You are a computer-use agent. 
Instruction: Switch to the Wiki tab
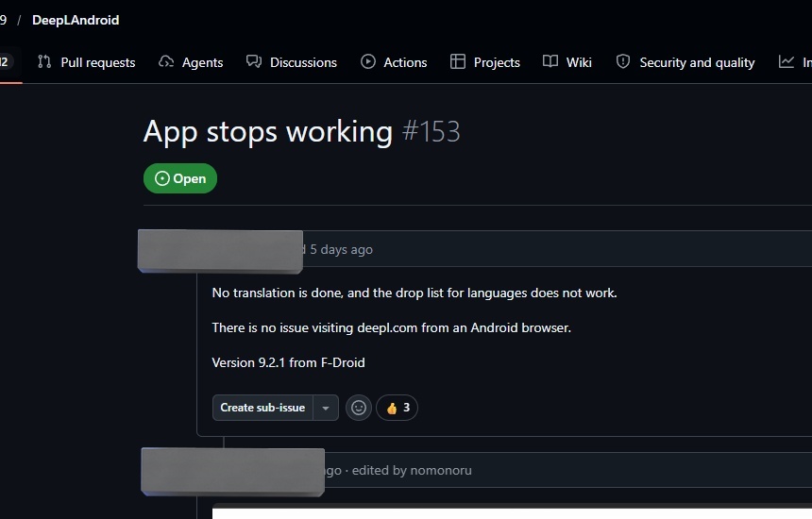(x=567, y=62)
